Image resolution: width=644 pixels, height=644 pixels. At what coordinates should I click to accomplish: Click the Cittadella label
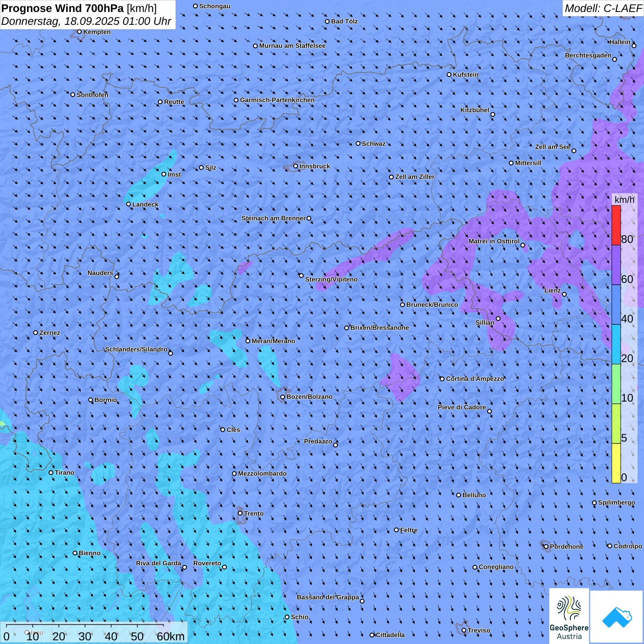click(x=390, y=635)
